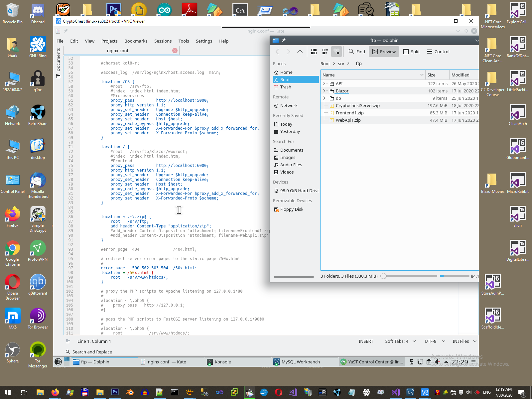Open Kate's Projects menu
The width and height of the screenshot is (532, 399).
pos(109,41)
